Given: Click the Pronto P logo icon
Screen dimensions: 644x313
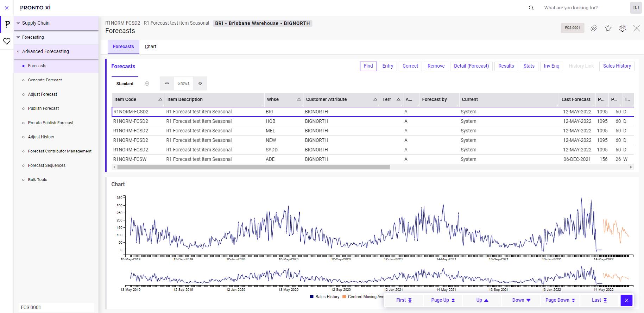Looking at the screenshot, I should tap(7, 24).
